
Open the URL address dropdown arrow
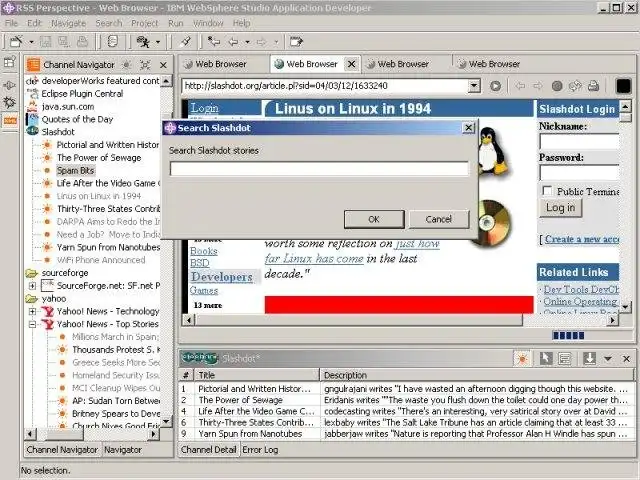(473, 86)
